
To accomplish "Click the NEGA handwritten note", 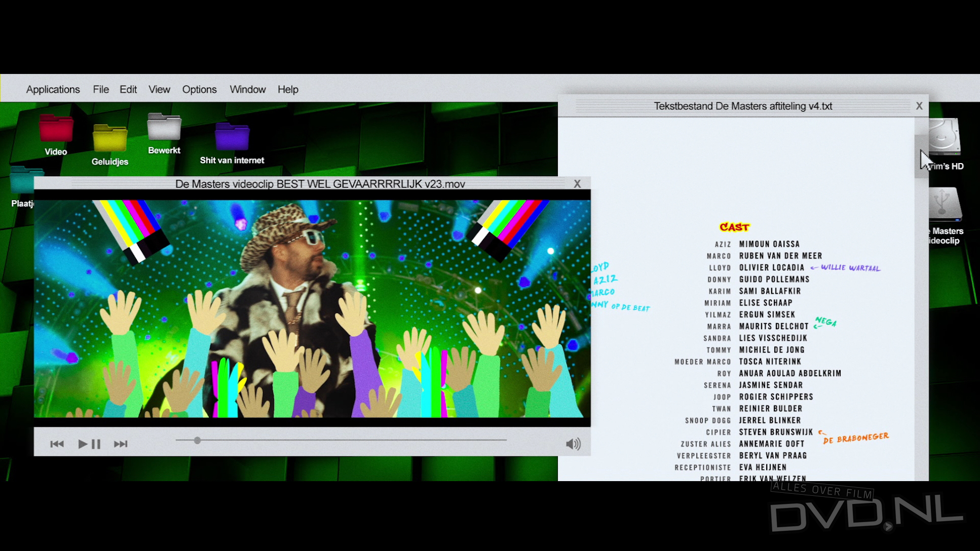I will [825, 322].
